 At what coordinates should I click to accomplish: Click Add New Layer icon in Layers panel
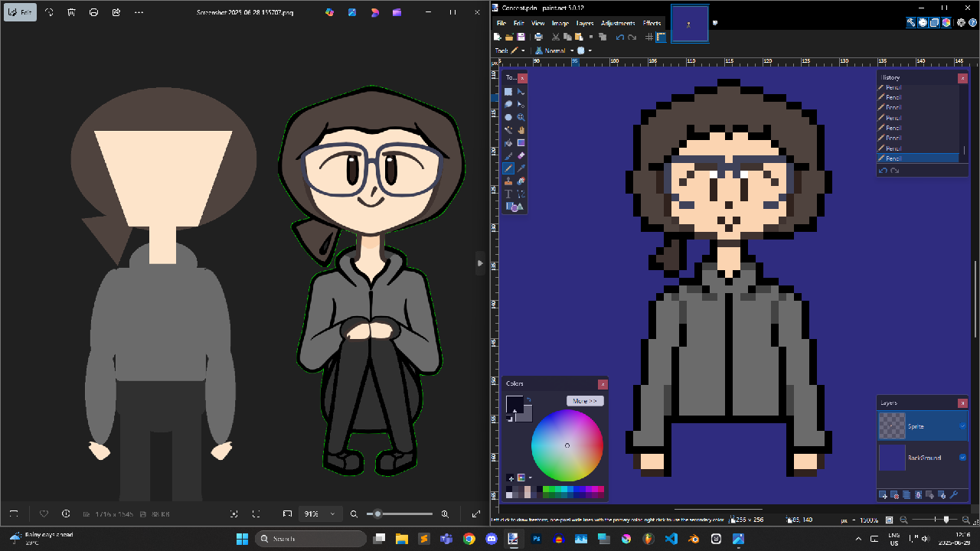click(883, 495)
